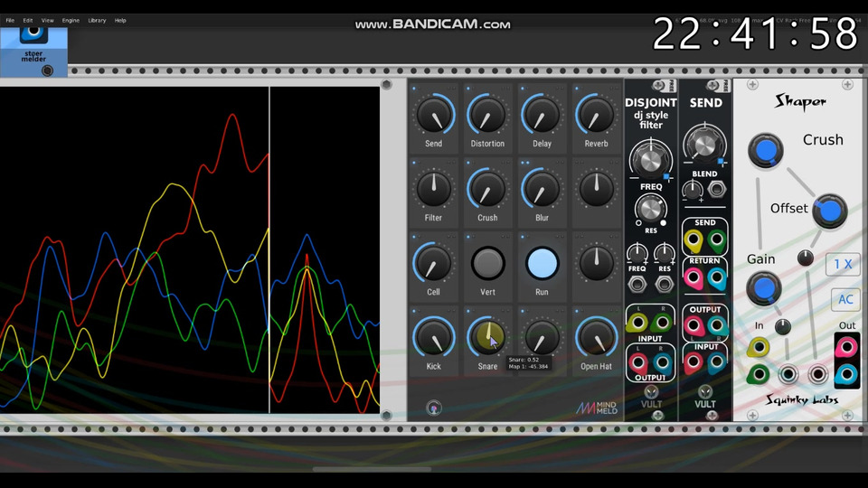Click the small RES attenuator knob on Disjoint

tap(664, 254)
